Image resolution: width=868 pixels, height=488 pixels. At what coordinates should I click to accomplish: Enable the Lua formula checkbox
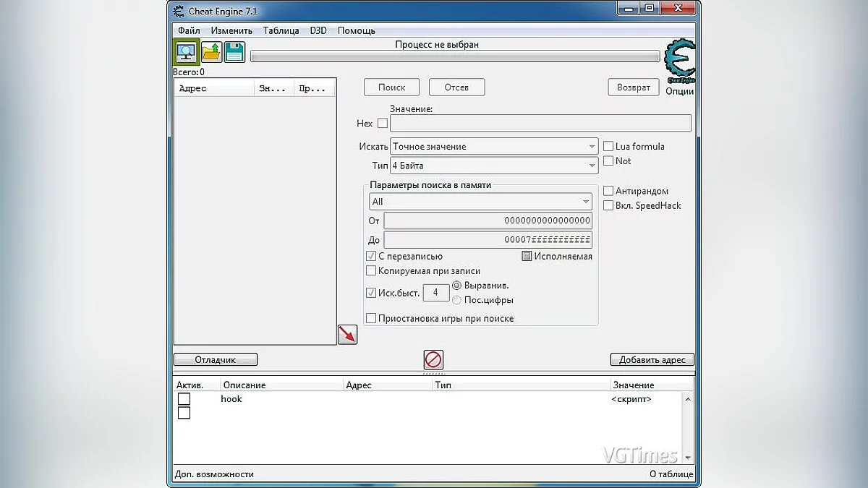pos(608,146)
